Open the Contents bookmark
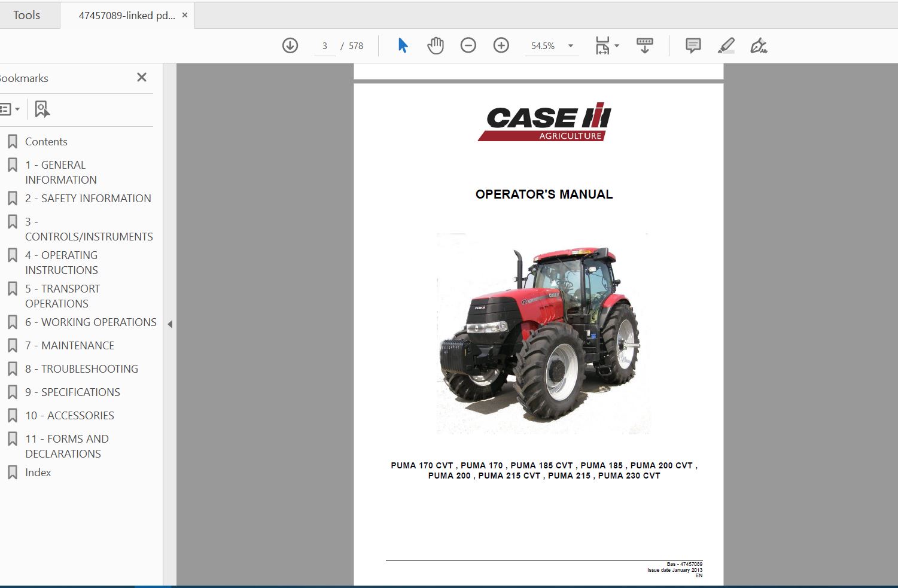The image size is (898, 588). point(46,142)
